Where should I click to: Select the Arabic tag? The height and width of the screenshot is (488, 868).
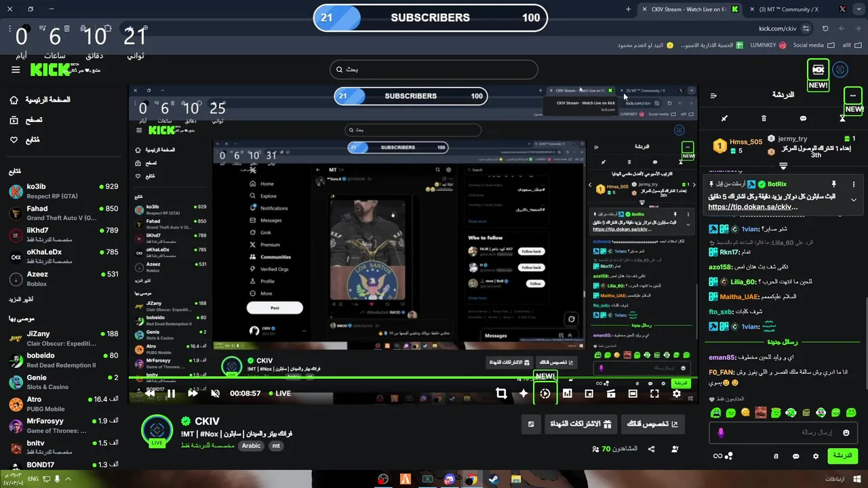[x=251, y=446]
